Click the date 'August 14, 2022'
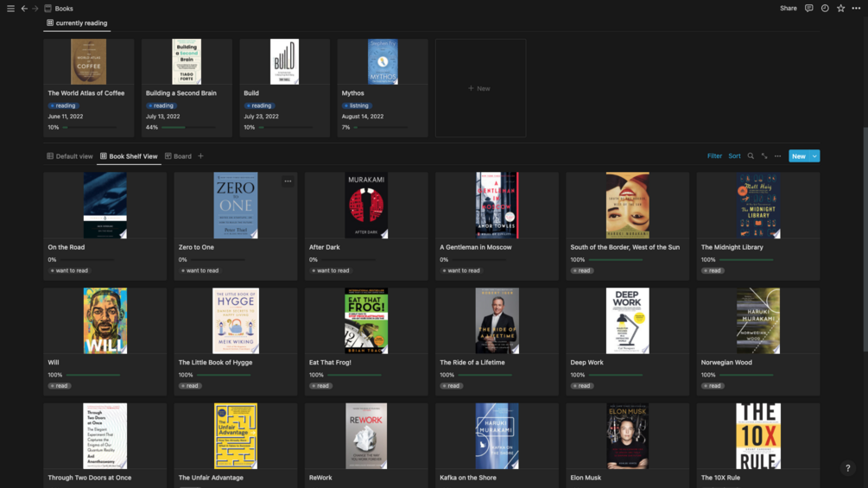 point(363,117)
